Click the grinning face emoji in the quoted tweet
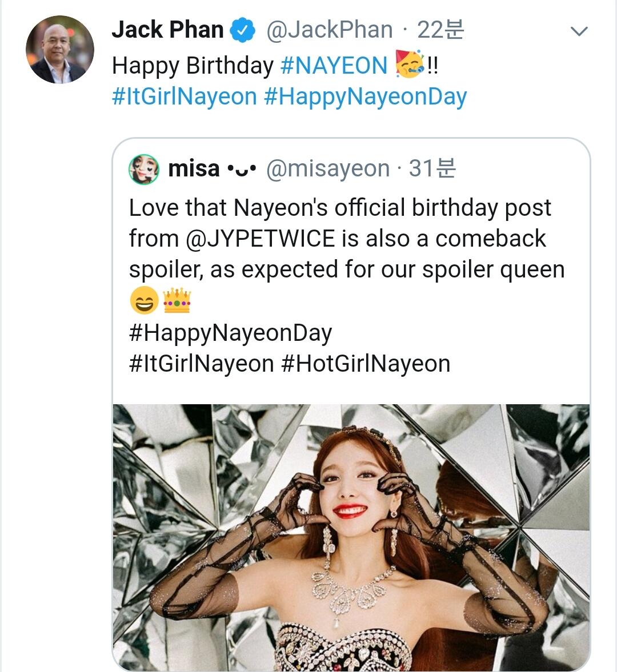Image resolution: width=617 pixels, height=672 pixels. coord(144,300)
